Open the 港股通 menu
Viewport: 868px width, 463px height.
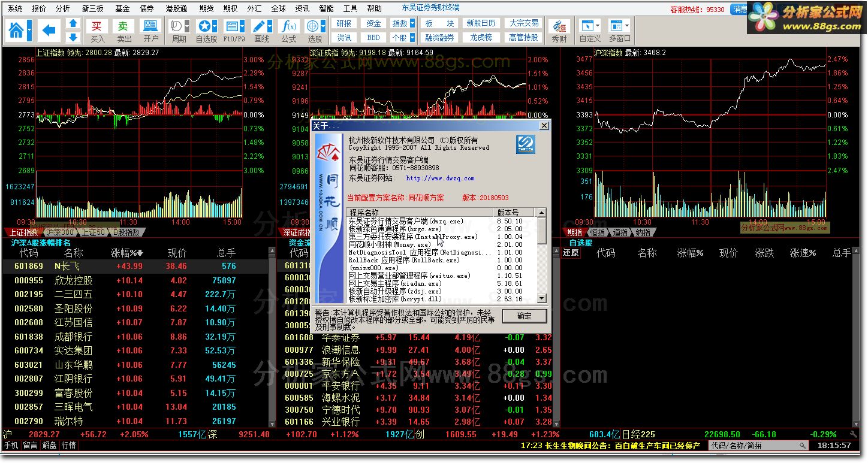click(176, 9)
